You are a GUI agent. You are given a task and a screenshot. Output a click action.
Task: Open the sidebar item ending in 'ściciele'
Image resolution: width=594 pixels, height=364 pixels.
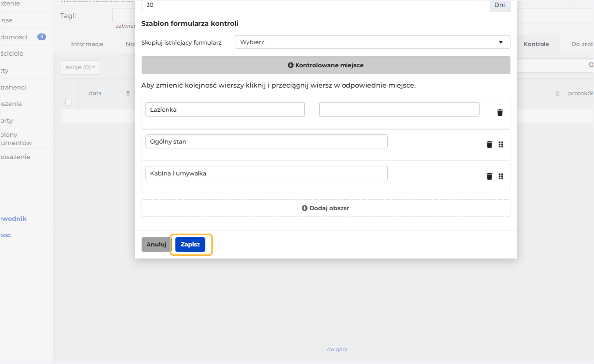point(26,53)
